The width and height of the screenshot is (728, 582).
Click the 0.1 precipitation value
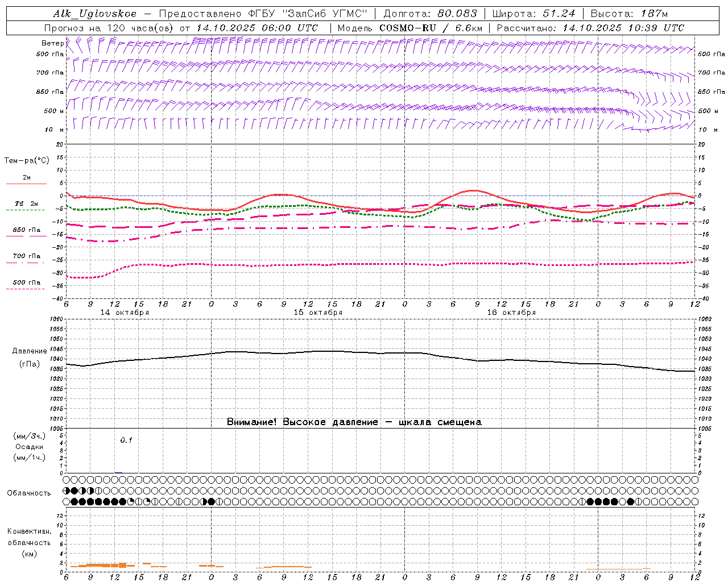tap(126, 440)
